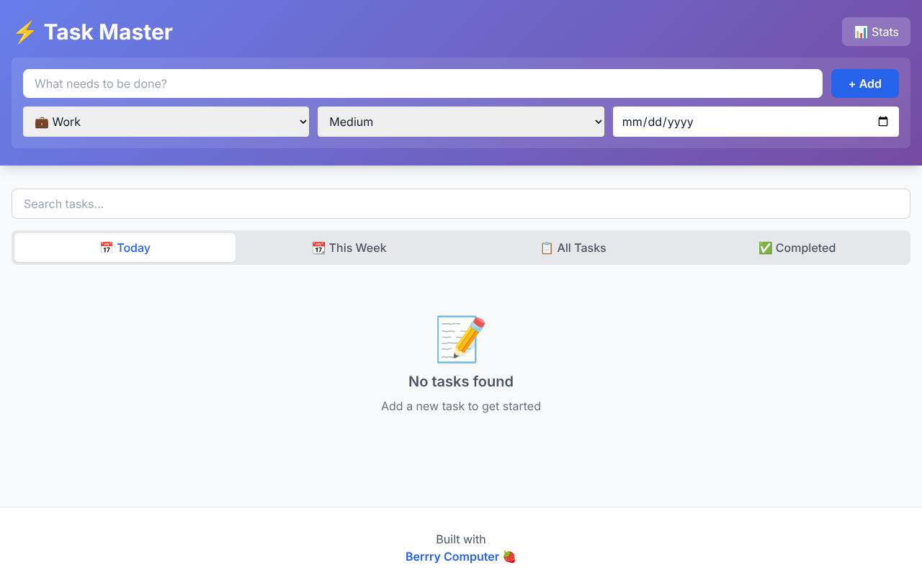Image resolution: width=922 pixels, height=588 pixels.
Task: Open the Work category dropdown
Action: pos(166,122)
